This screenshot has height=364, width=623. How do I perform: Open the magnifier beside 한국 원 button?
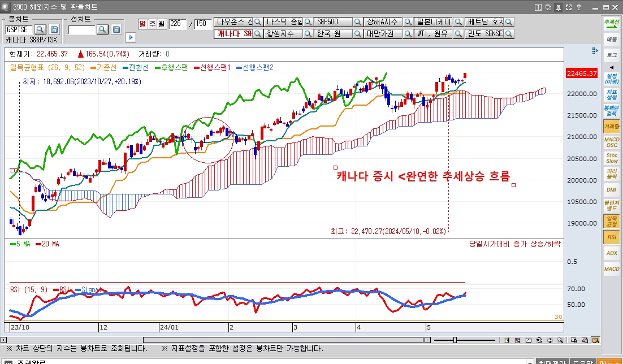tap(358, 34)
